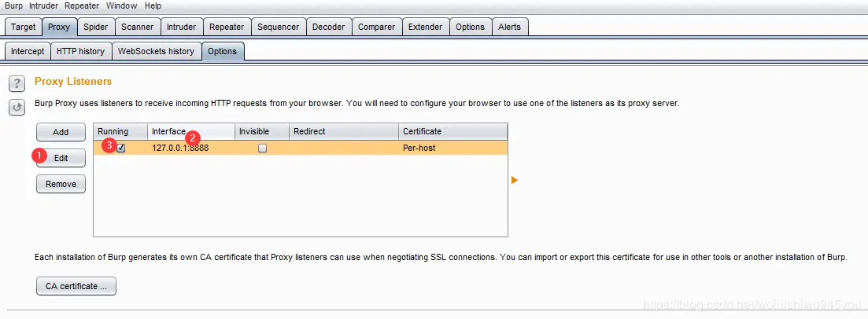This screenshot has height=319, width=868.
Task: Switch to the Alerts tab
Action: pos(510,27)
